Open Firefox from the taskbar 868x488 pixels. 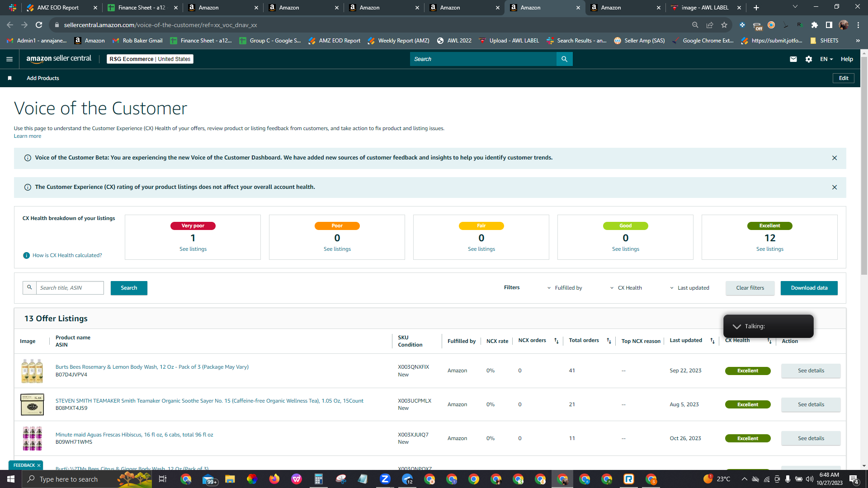[x=274, y=479]
